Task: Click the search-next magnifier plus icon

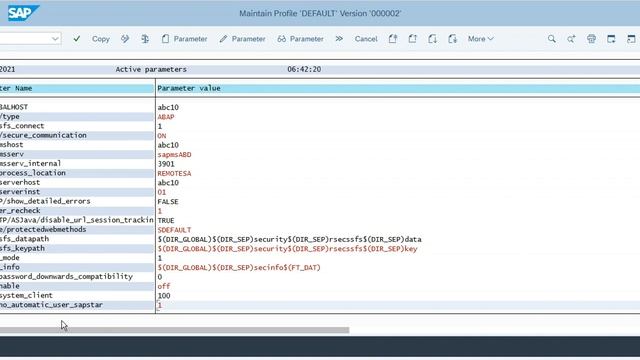Action: point(571,39)
